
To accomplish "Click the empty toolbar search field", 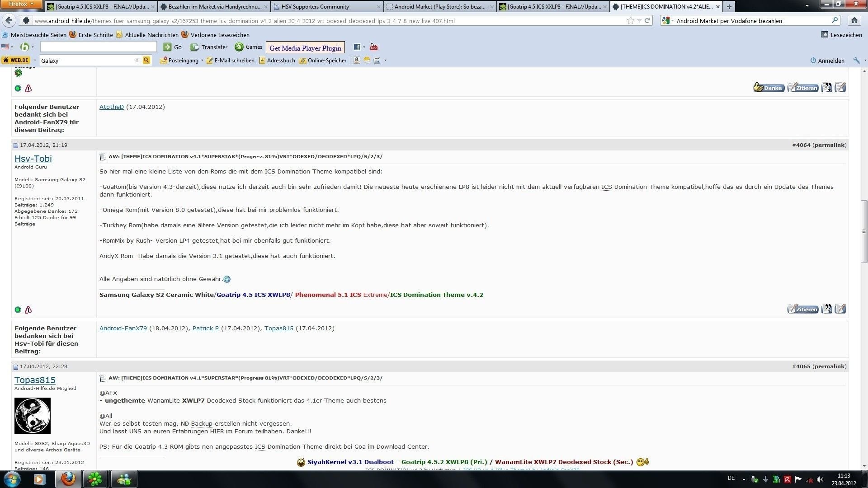I will [x=99, y=47].
